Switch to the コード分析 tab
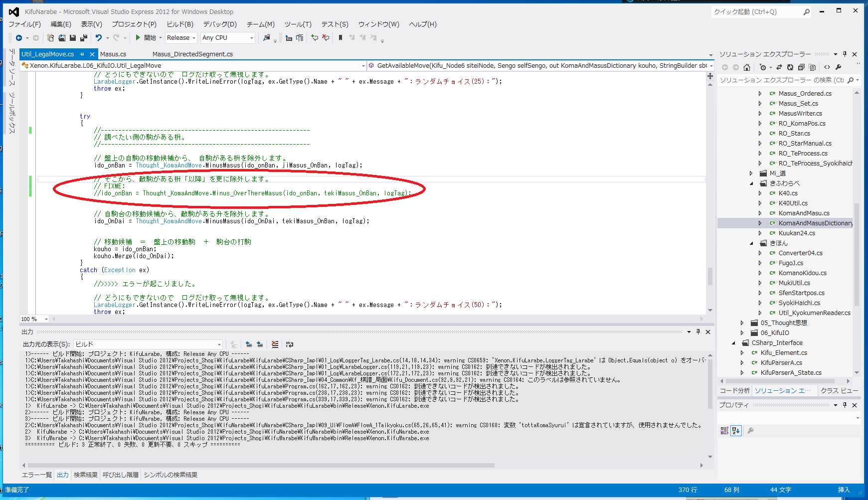Screen dimensions: 868x500 point(734,391)
